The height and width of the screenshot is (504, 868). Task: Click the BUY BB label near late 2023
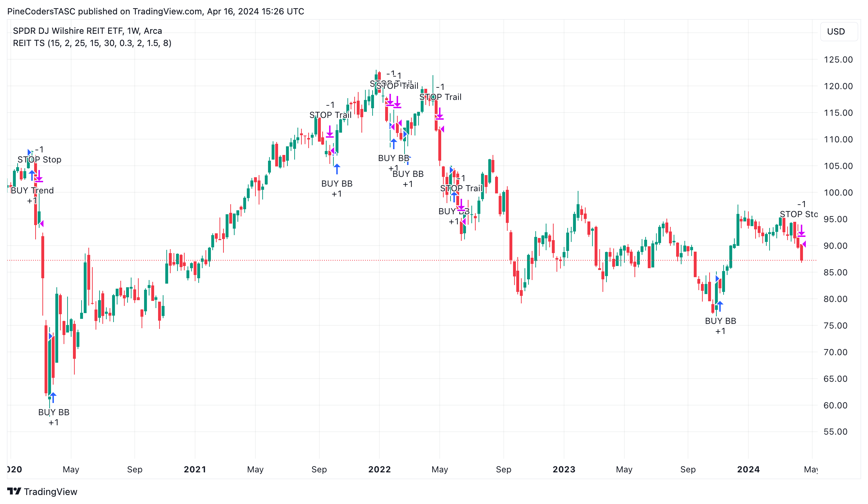coord(721,321)
